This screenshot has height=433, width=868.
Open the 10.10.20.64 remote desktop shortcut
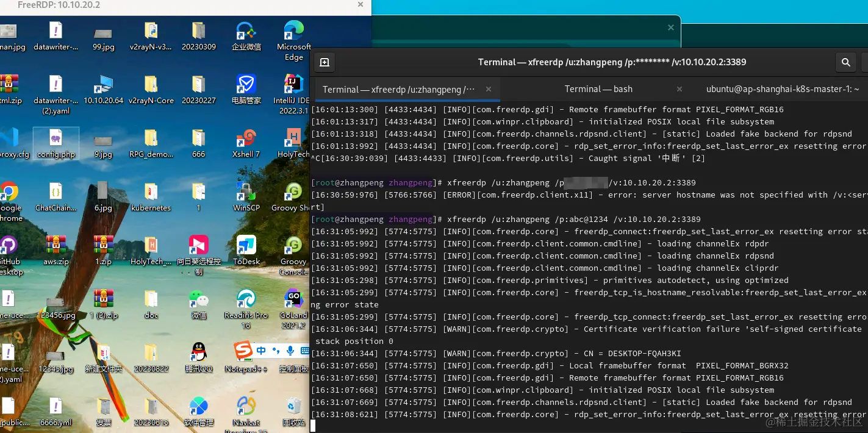103,90
